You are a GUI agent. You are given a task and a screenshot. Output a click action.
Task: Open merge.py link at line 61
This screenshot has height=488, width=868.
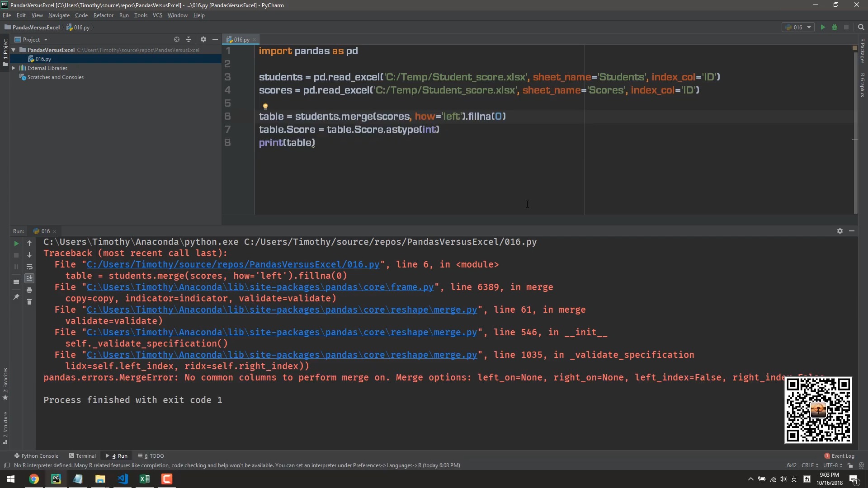pyautogui.click(x=282, y=310)
